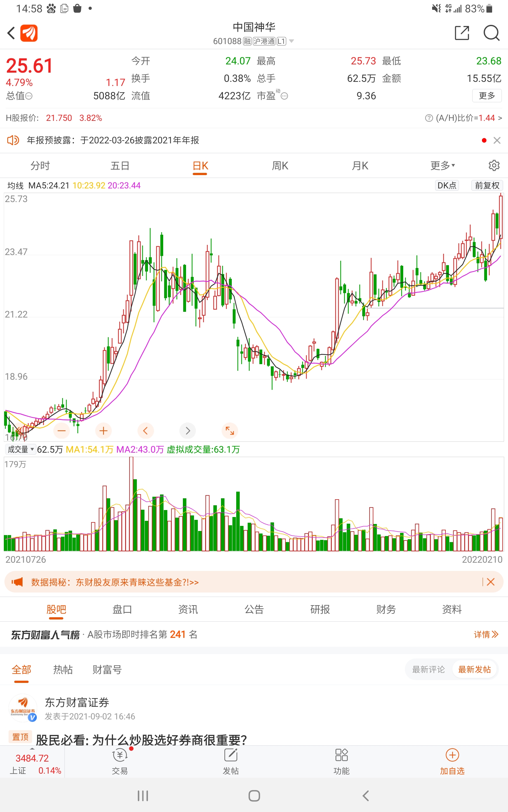The image size is (508, 812).
Task: Switch to the 资讯 tab
Action: tap(188, 609)
